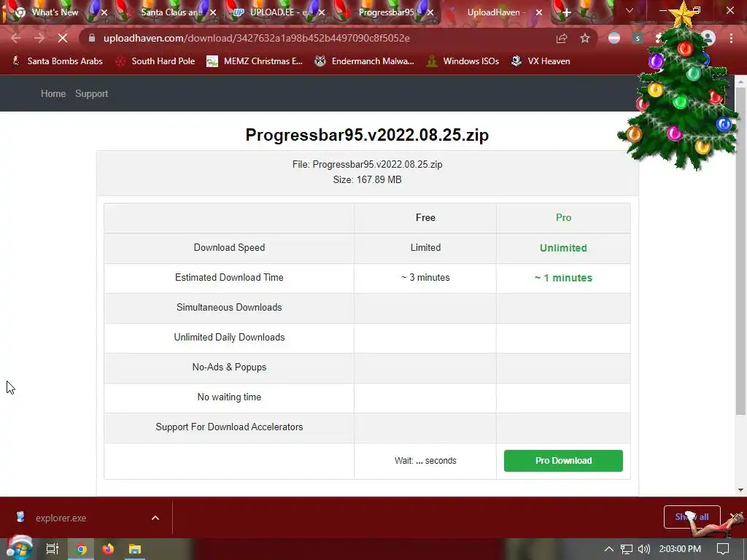747x560 pixels.
Task: Click the Free column header
Action: coord(425,217)
